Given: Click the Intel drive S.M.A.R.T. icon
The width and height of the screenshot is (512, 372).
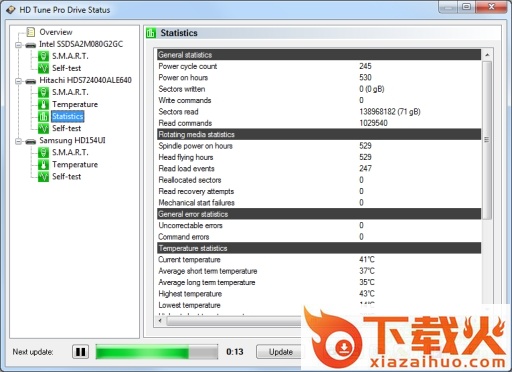Looking at the screenshot, I should [x=43, y=56].
